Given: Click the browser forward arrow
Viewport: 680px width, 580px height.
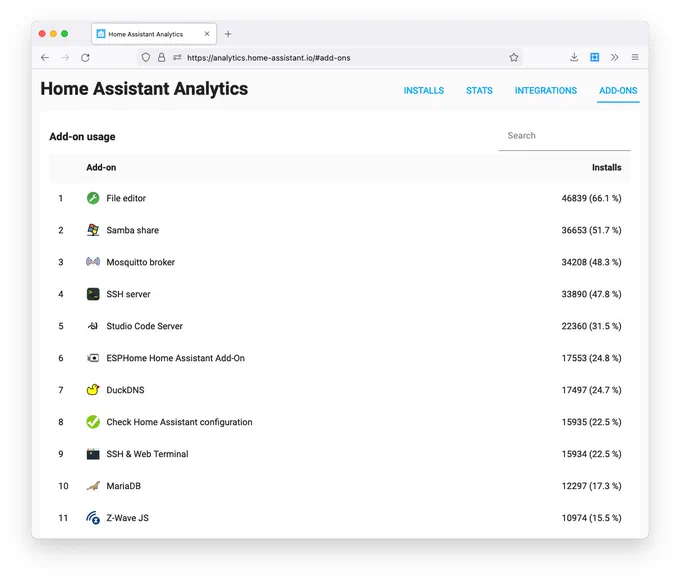Looking at the screenshot, I should click(65, 58).
